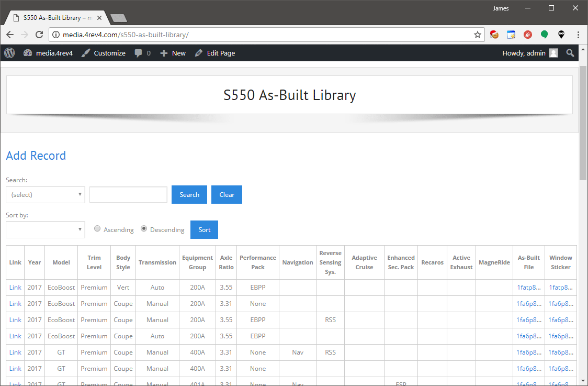Open Link for the GT row with Nav and RSS
This screenshot has height=386, width=588.
(15, 352)
